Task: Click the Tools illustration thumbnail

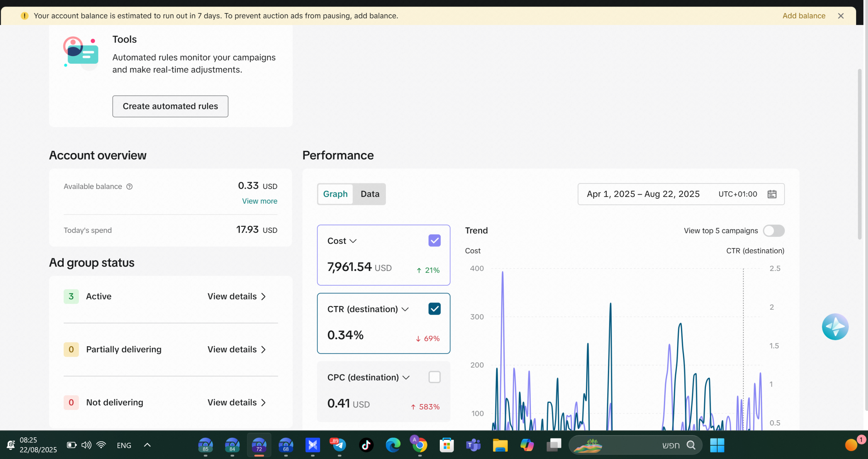Action: pos(81,53)
